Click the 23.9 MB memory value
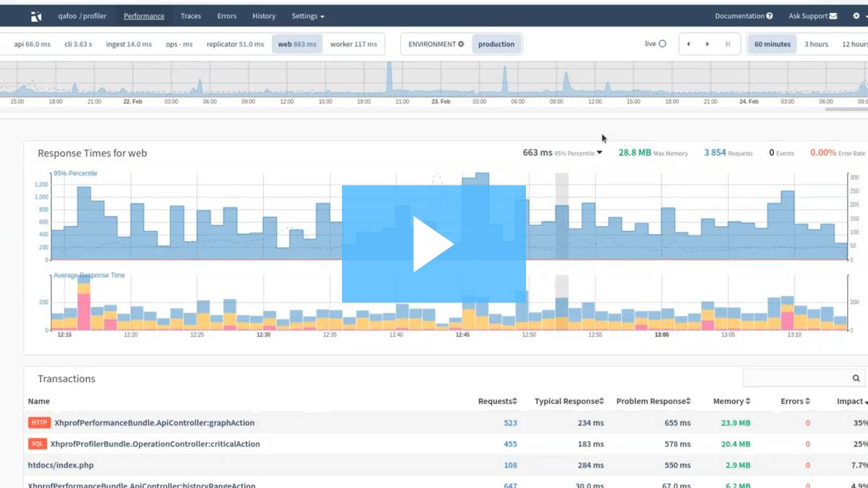The height and width of the screenshot is (488, 868). [735, 423]
